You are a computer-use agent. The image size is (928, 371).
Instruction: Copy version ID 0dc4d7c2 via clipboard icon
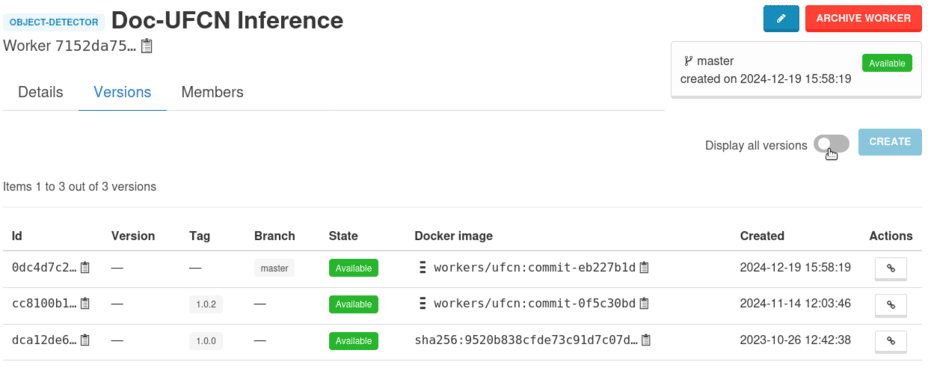pyautogui.click(x=85, y=267)
